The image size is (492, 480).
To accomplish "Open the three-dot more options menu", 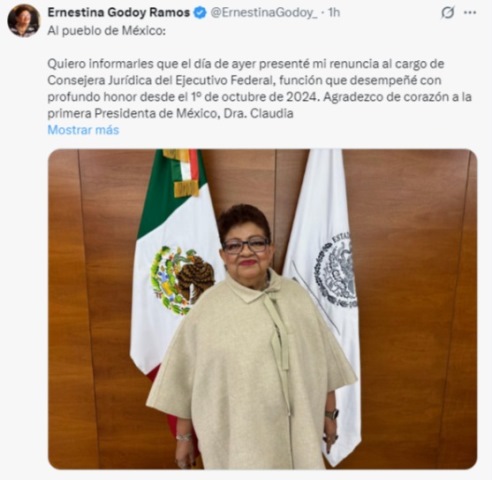I will click(x=470, y=13).
